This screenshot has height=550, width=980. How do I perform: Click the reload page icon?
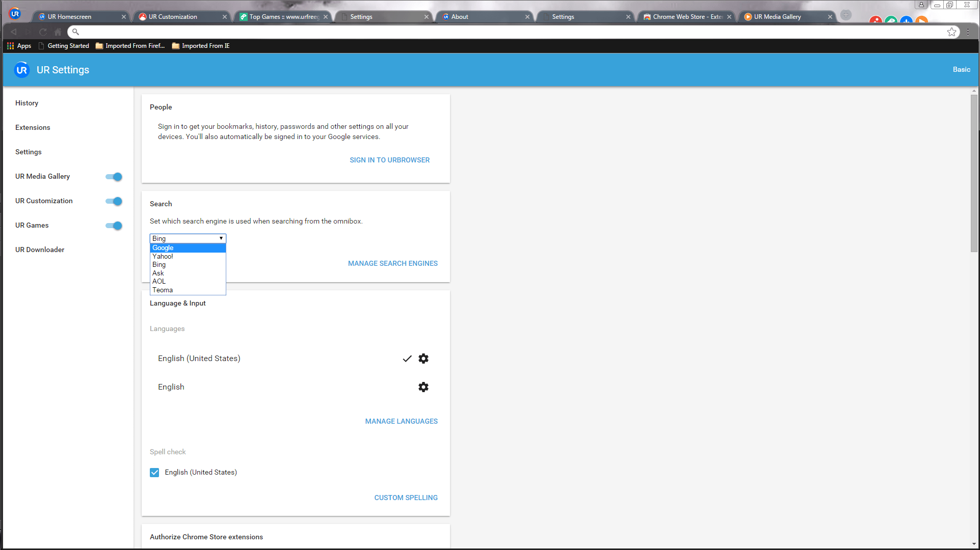click(x=43, y=32)
